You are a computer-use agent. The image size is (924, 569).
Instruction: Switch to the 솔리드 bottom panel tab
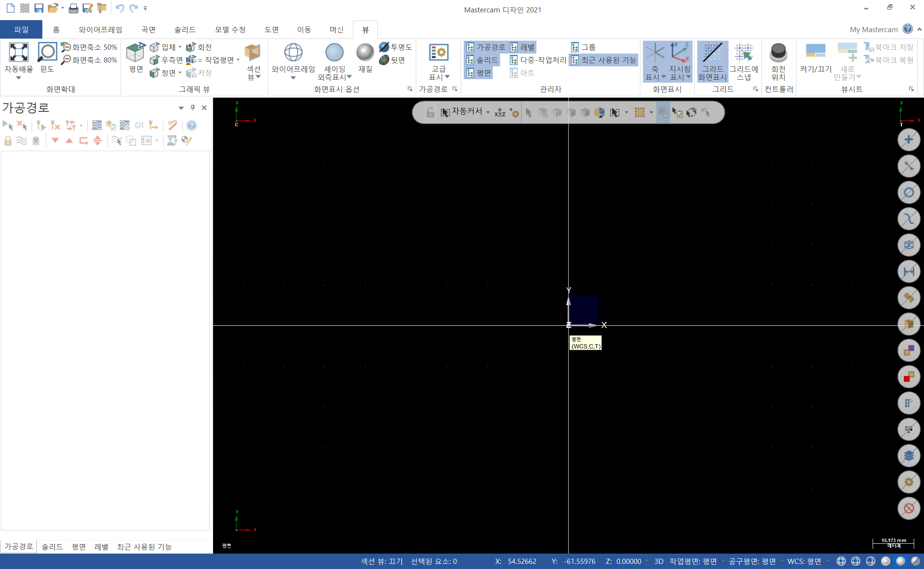point(52,547)
